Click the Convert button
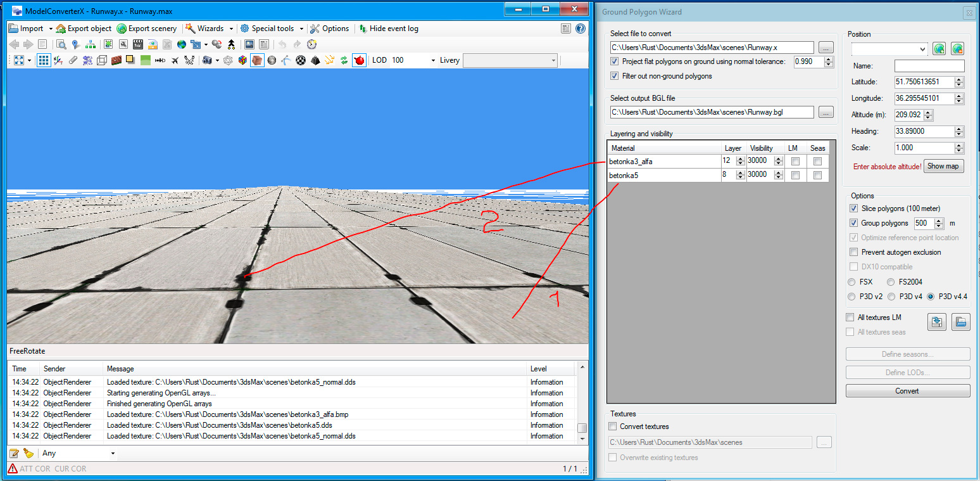 click(x=907, y=391)
